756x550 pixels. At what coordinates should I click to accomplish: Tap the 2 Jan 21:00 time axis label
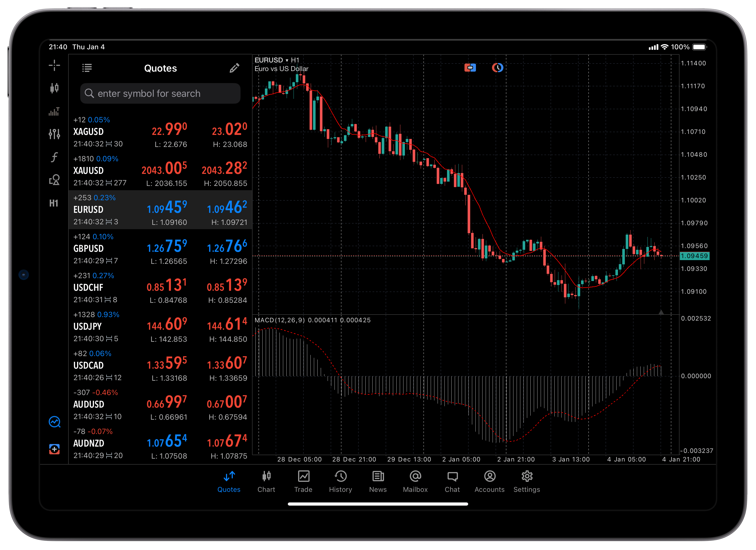tap(516, 459)
